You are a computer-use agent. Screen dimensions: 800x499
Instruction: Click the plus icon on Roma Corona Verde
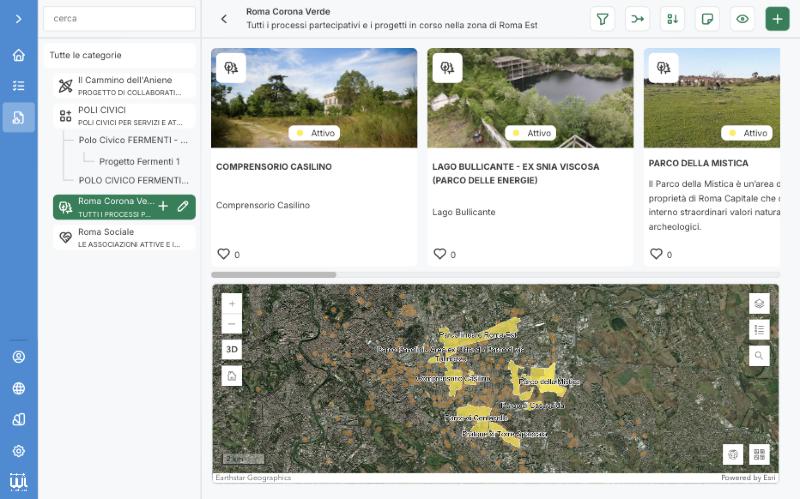pos(163,206)
